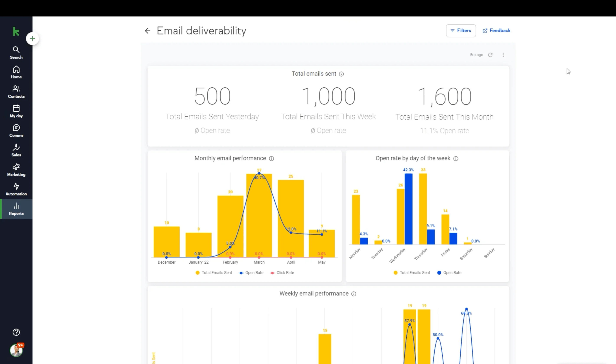Open Marketing in the sidebar
Screen dimensions: 616x364
[x=16, y=170]
